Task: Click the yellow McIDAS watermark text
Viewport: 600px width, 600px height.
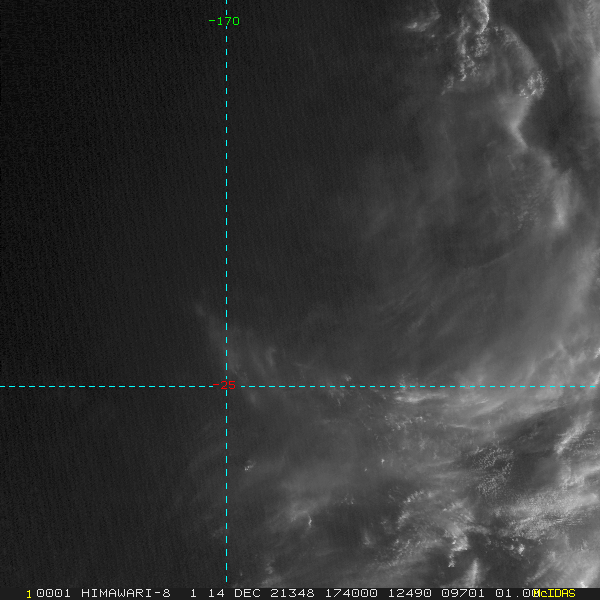Action: pyautogui.click(x=555, y=593)
